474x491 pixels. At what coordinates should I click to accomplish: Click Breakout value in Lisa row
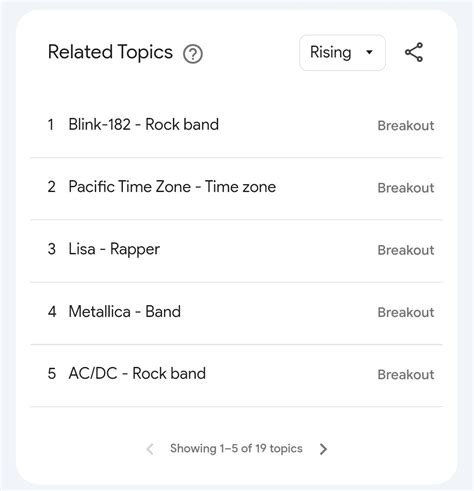tap(406, 250)
